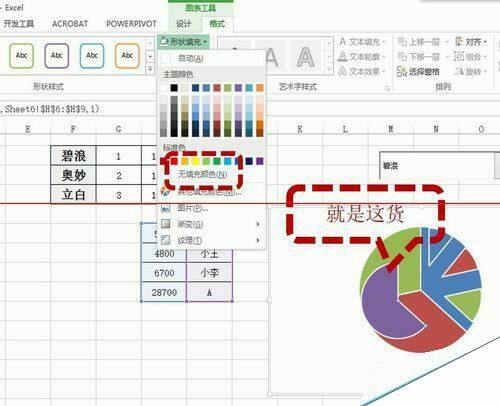This screenshot has height=406, width=500.
Task: Open the 碧浪 combo box dropdown
Action: coord(497,165)
